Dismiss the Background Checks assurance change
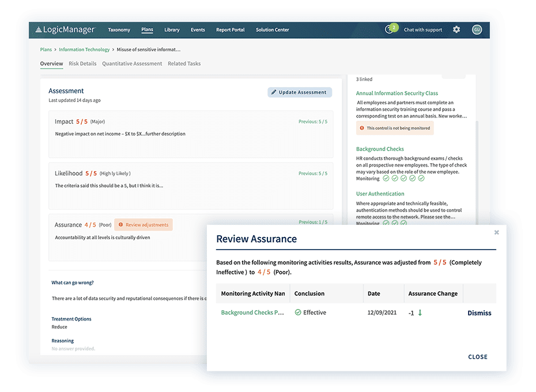The image size is (536, 392). pyautogui.click(x=480, y=313)
